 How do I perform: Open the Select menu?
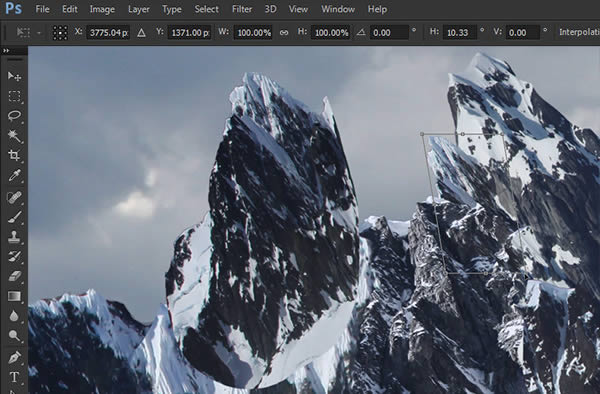click(206, 9)
